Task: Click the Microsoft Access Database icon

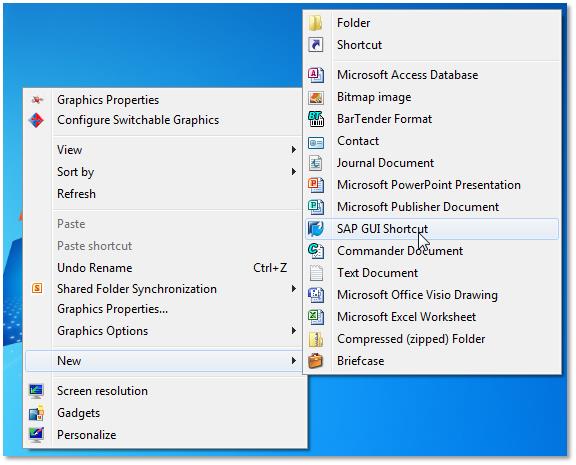Action: click(x=316, y=75)
